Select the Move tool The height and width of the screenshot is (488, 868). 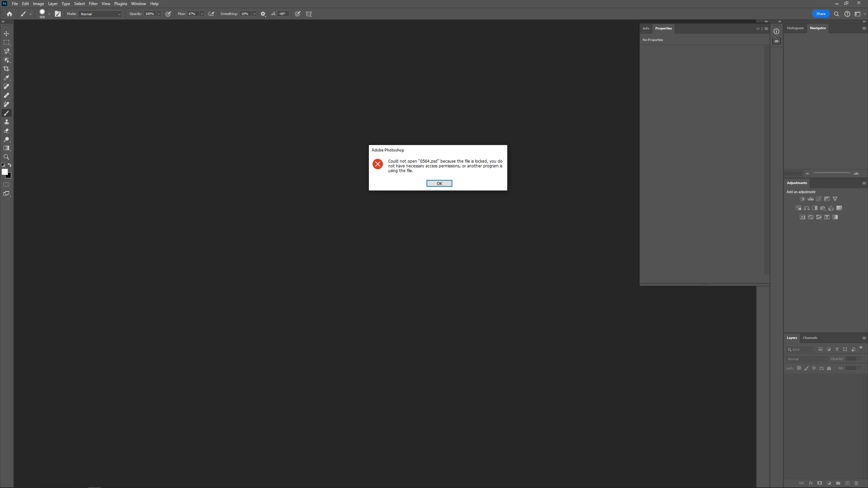[6, 34]
